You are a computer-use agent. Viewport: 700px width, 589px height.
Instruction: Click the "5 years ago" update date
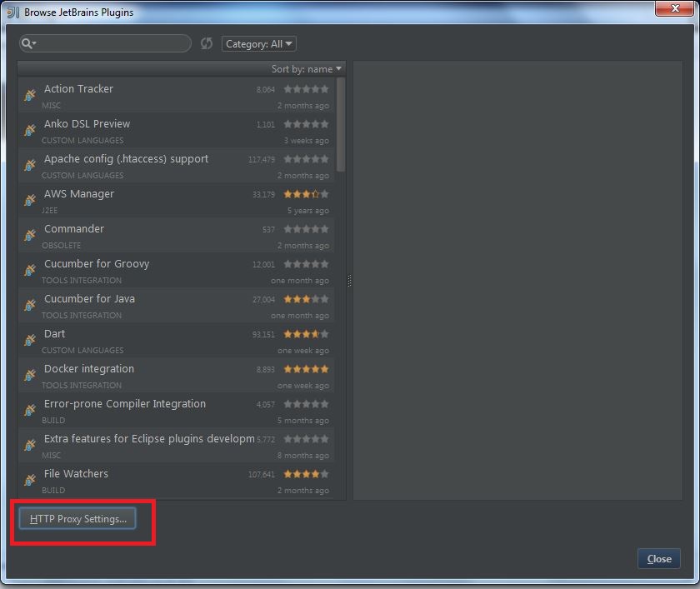[x=308, y=210]
